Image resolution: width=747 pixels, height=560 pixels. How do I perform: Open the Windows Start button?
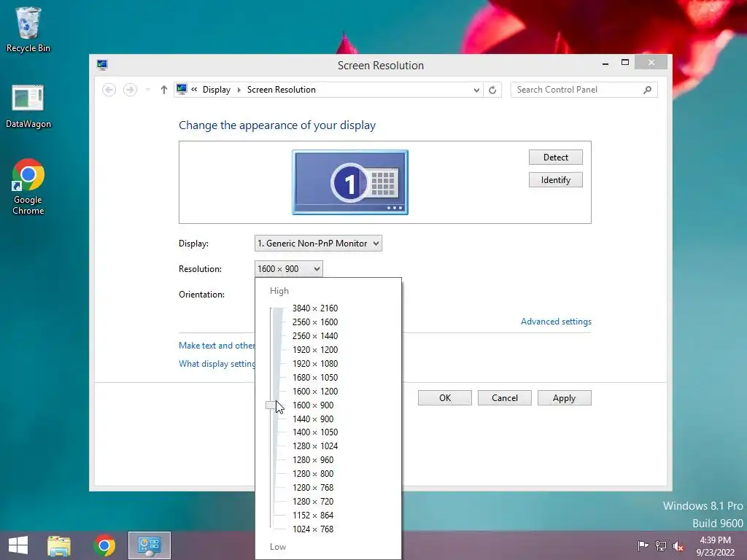pos(18,545)
